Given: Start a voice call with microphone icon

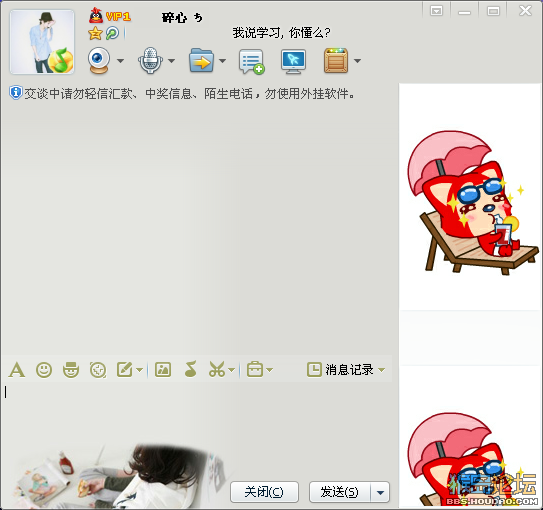Looking at the screenshot, I should click(x=150, y=61).
